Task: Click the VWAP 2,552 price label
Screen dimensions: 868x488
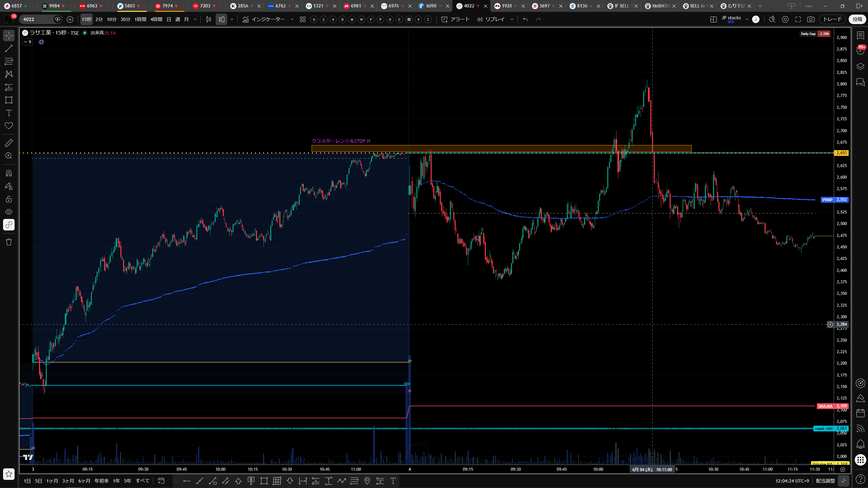Action: [834, 200]
